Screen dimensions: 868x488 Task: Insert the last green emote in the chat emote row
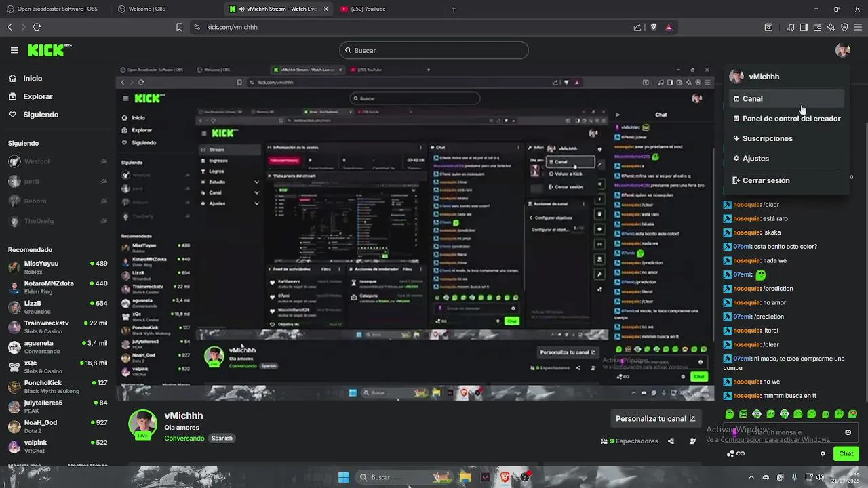[x=852, y=414]
